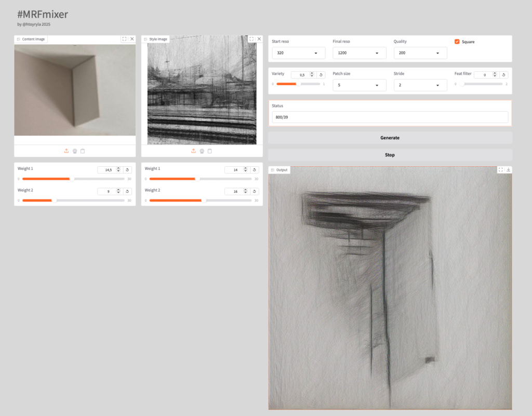Reset the Variety value

click(321, 75)
